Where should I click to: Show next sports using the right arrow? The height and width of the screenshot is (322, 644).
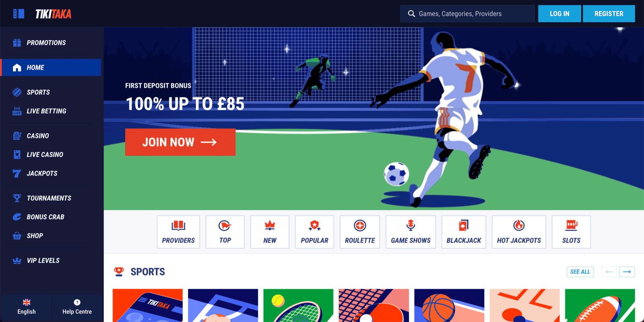click(x=627, y=272)
